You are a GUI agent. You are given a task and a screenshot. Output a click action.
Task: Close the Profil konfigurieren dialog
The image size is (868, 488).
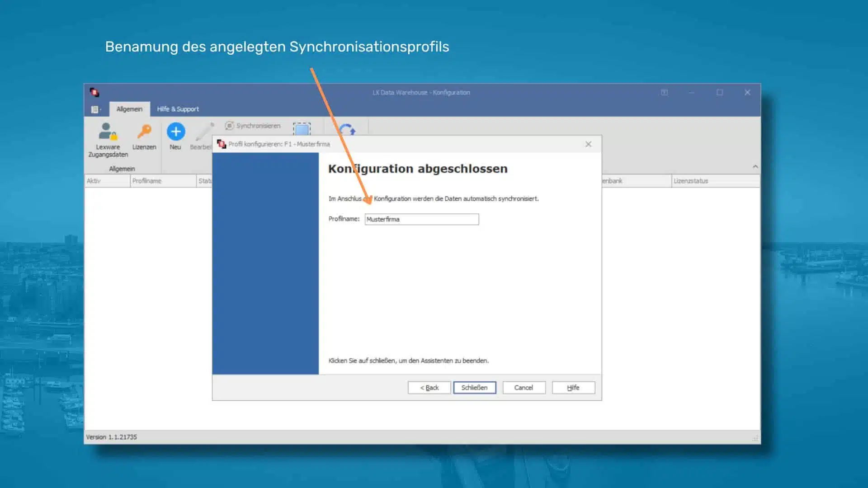coord(588,144)
